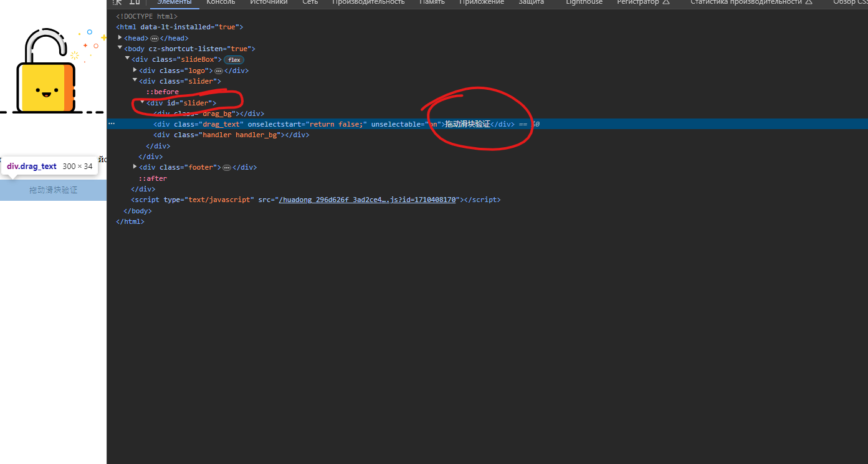The height and width of the screenshot is (464, 868).
Task: Click the inspect element picker icon
Action: 117,2
